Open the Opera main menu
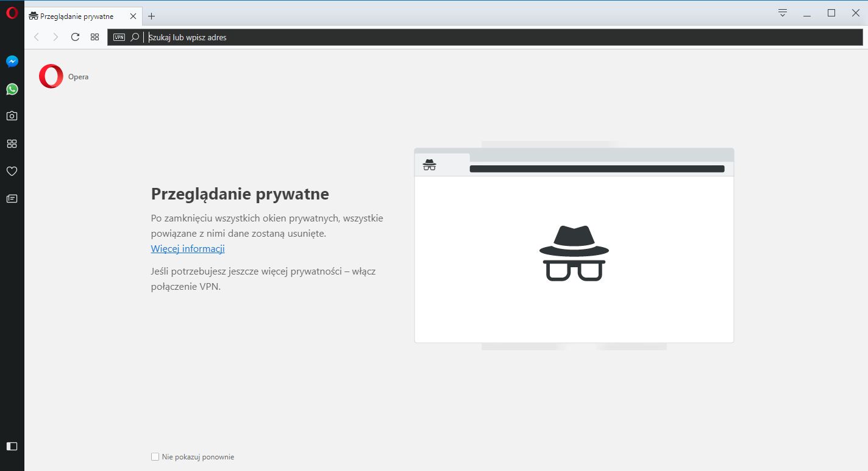Viewport: 868px width, 471px height. [x=12, y=12]
